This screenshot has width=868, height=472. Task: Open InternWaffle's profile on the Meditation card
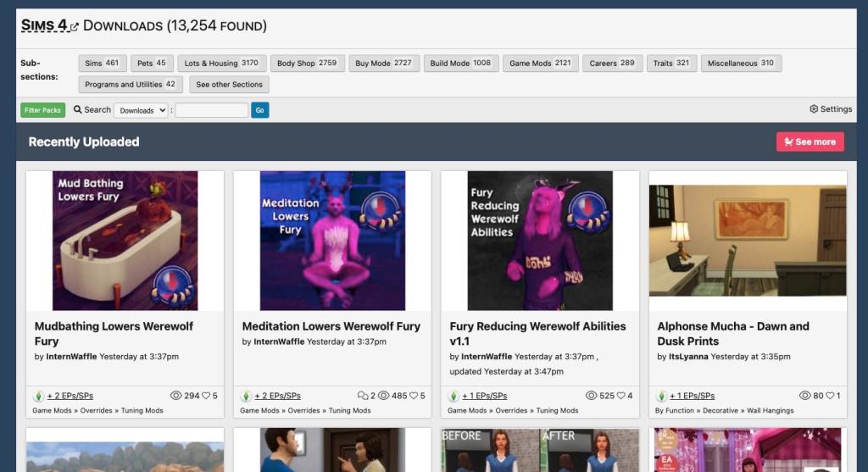(279, 342)
